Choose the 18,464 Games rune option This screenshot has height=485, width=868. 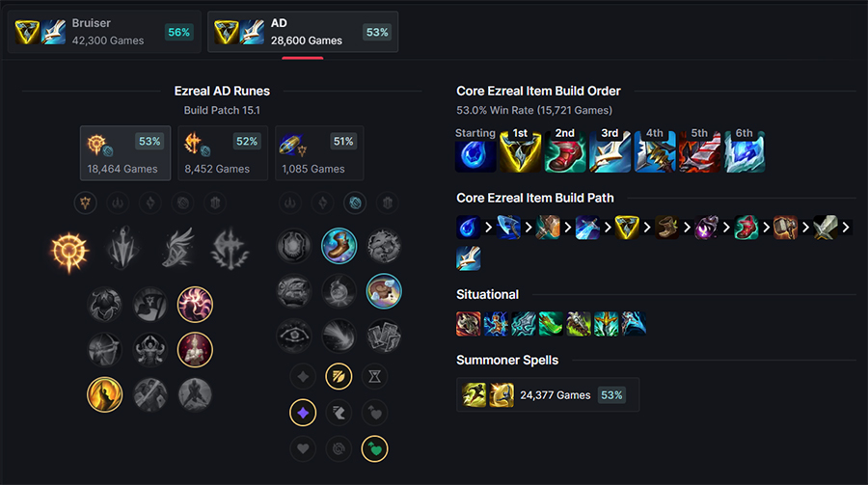point(125,152)
